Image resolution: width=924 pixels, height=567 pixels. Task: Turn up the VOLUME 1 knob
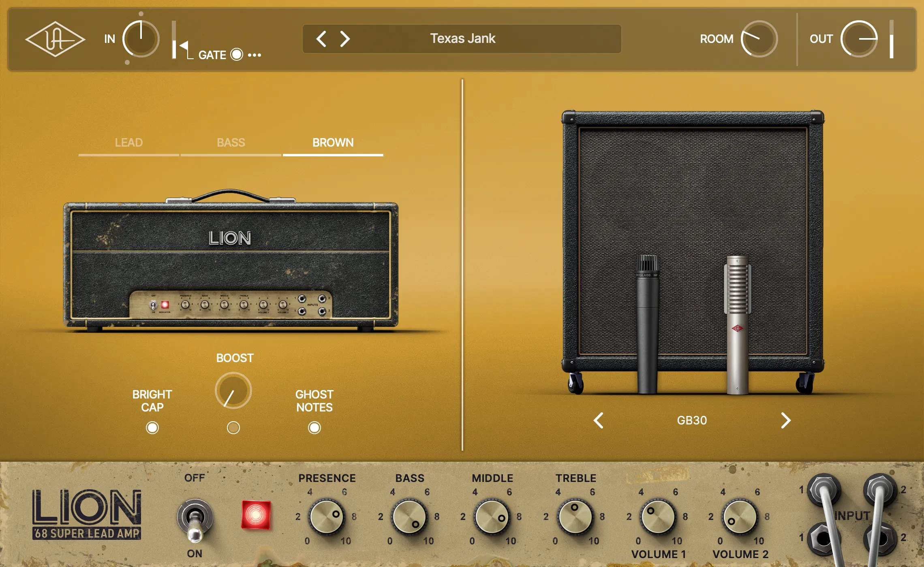point(658,517)
